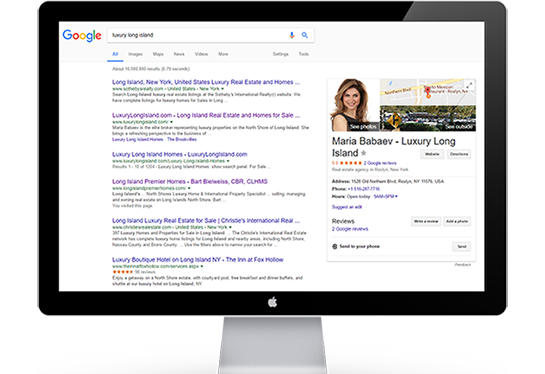Image resolution: width=545 pixels, height=374 pixels.
Task: Click Write a review button
Action: coord(426,221)
